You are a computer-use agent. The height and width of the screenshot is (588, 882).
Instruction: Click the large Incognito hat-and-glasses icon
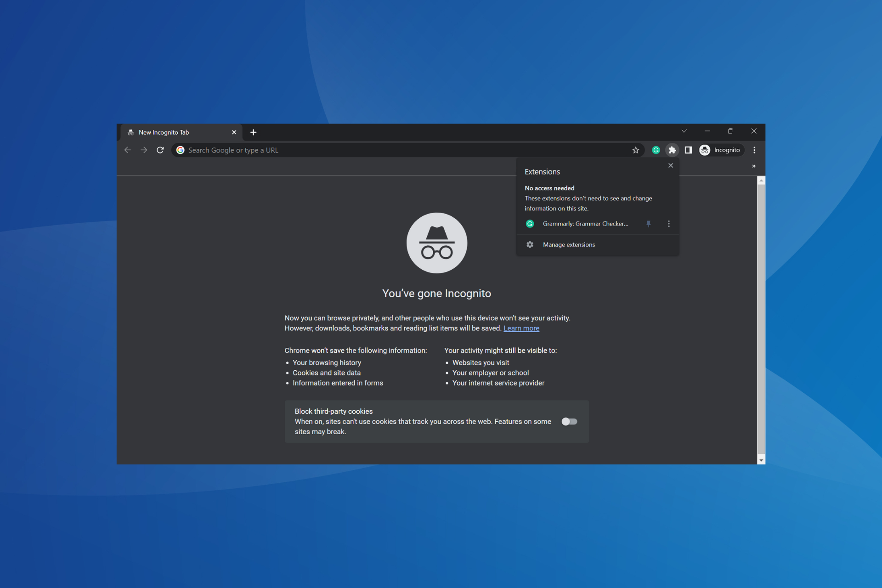[437, 243]
